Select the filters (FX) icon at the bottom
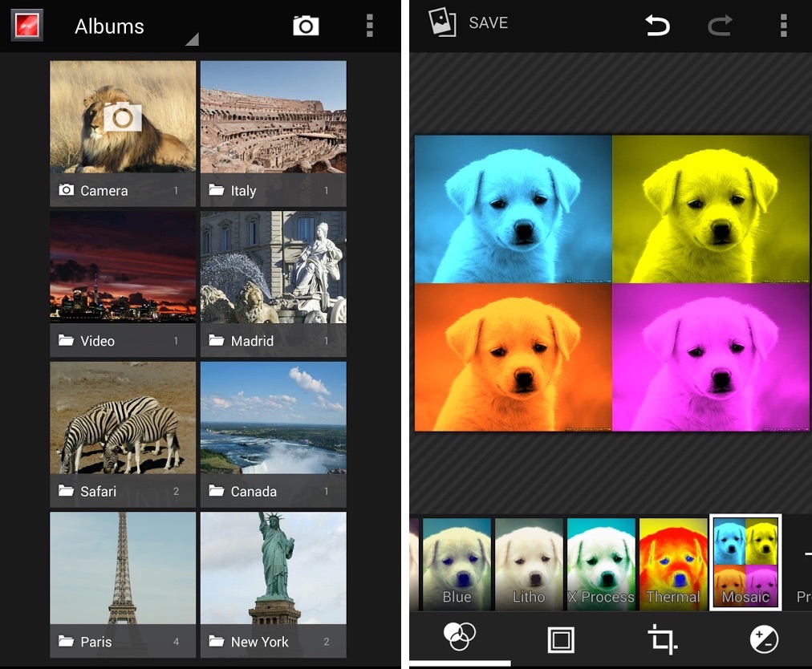This screenshot has height=669, width=812. click(x=459, y=639)
